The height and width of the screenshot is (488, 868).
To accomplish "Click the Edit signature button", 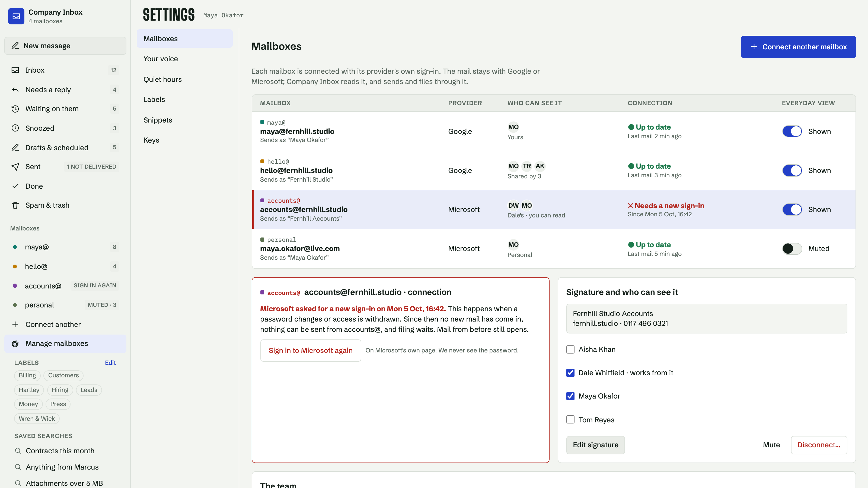I will [x=595, y=445].
